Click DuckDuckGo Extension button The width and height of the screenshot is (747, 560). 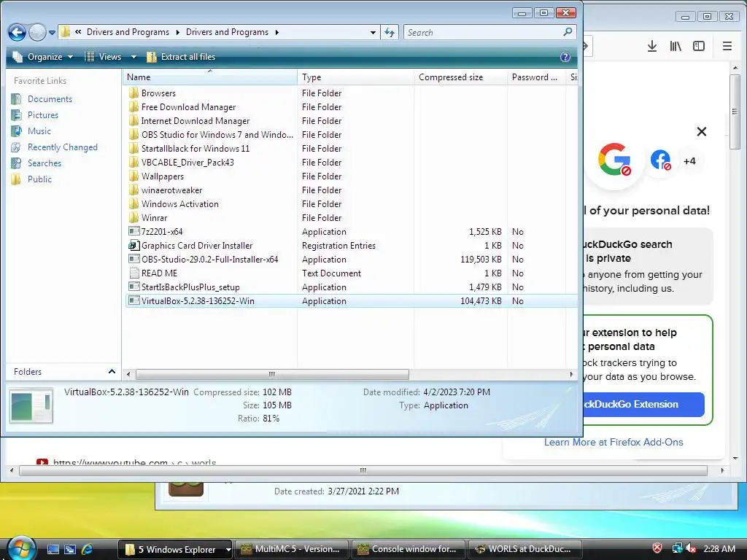(644, 404)
